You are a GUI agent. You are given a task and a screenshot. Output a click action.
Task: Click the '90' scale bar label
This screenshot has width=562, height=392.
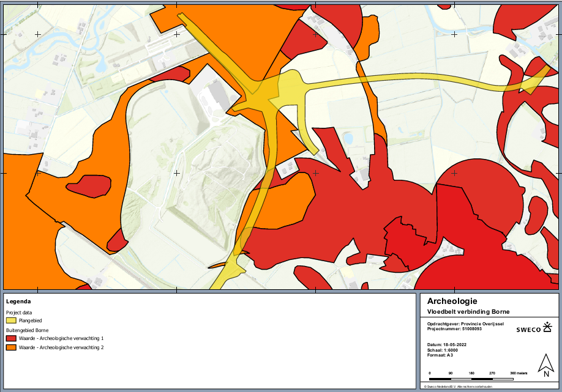coord(450,373)
